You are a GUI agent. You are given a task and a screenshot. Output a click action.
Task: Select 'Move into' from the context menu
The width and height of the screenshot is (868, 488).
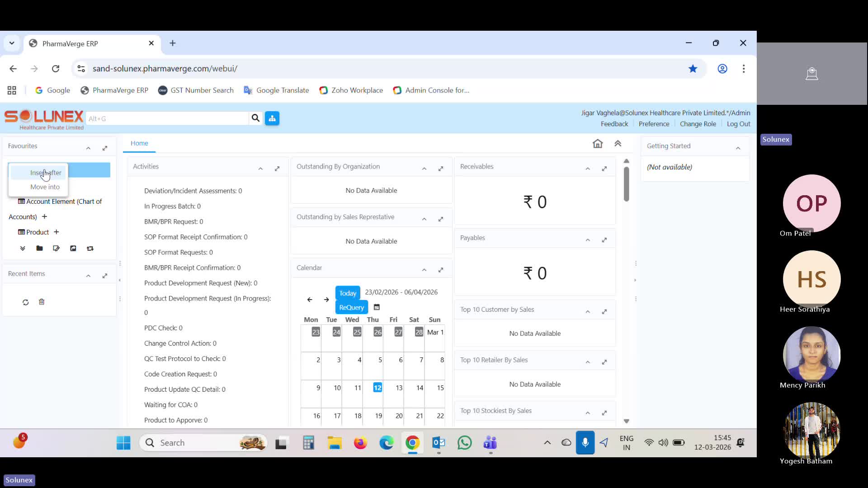tap(44, 187)
